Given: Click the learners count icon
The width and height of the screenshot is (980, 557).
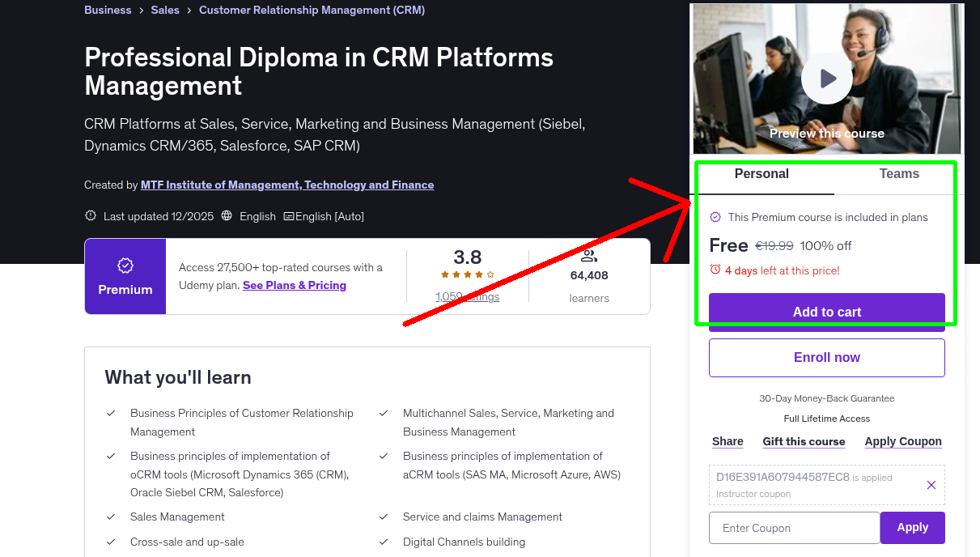Looking at the screenshot, I should (x=588, y=255).
